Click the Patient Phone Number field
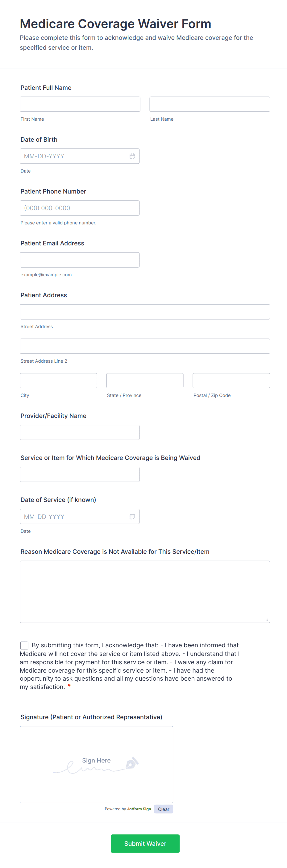Viewport: 287px width, 868px height. click(x=80, y=208)
